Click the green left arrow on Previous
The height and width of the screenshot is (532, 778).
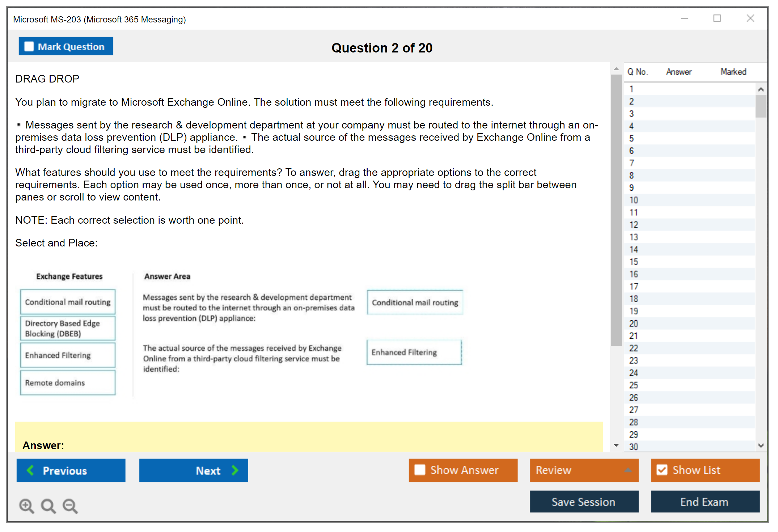pyautogui.click(x=30, y=470)
